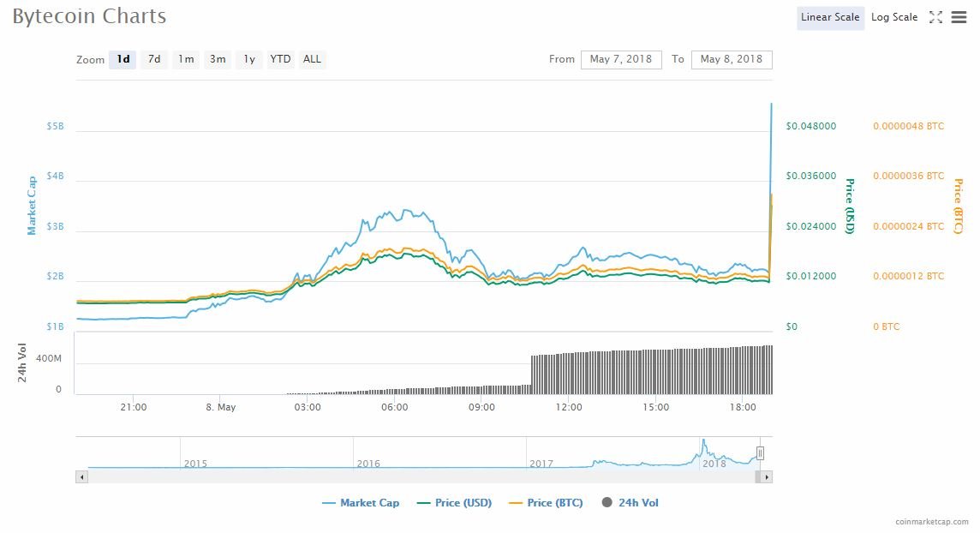Choose the 1y zoom range
Screen dimensions: 980x533
point(249,59)
